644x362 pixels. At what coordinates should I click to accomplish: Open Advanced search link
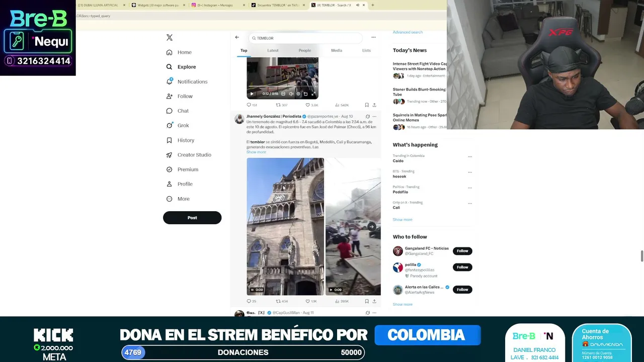click(x=408, y=32)
